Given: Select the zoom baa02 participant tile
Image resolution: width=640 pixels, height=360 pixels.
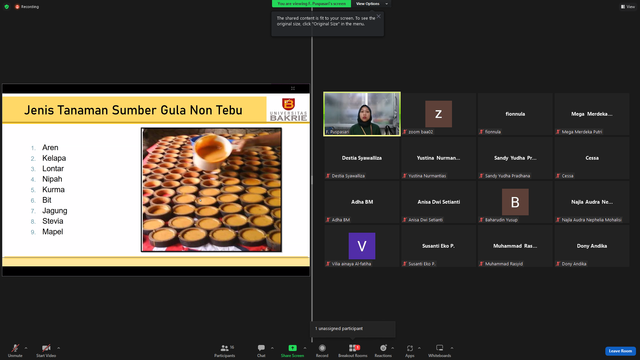Looking at the screenshot, I should point(438,114).
